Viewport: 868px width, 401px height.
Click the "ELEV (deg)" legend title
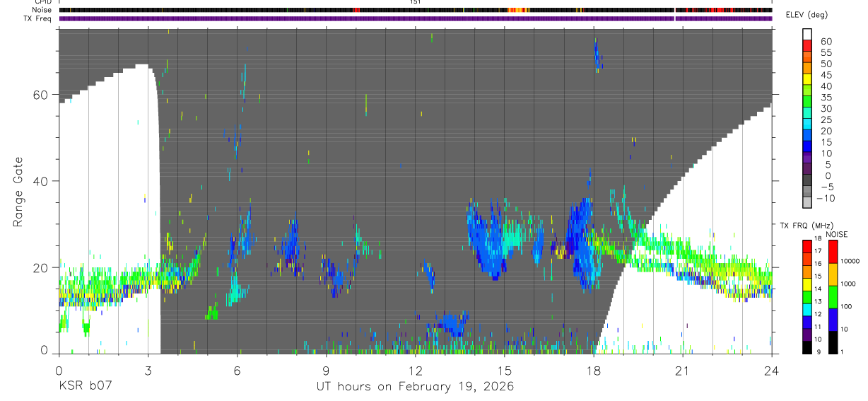(x=807, y=14)
